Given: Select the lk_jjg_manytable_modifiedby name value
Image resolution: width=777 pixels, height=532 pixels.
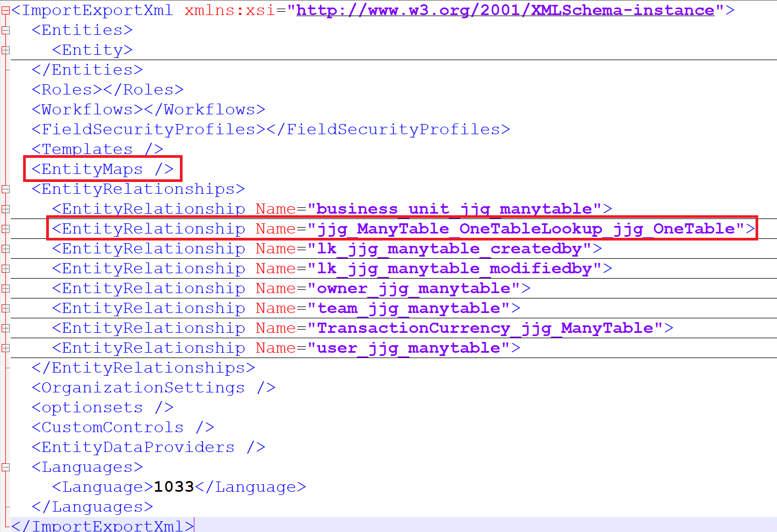Looking at the screenshot, I should click(x=455, y=268).
